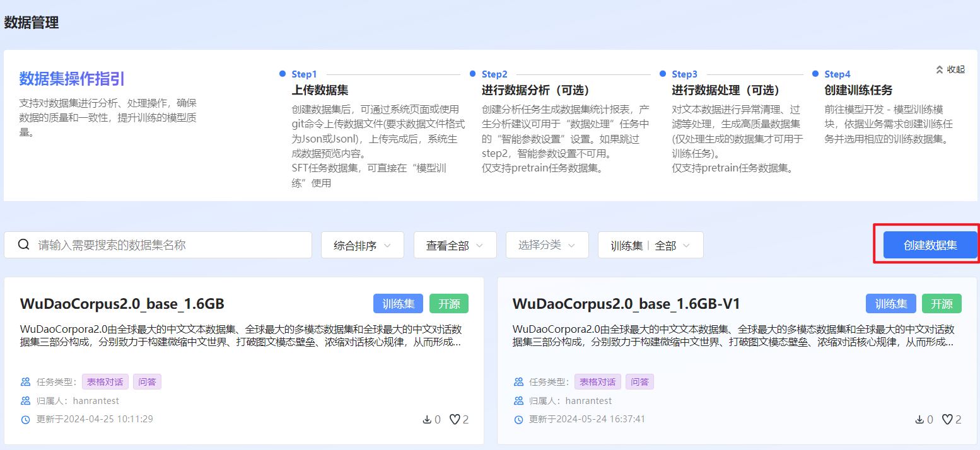Open the 训练集 | 全部 dropdown

[x=650, y=245]
